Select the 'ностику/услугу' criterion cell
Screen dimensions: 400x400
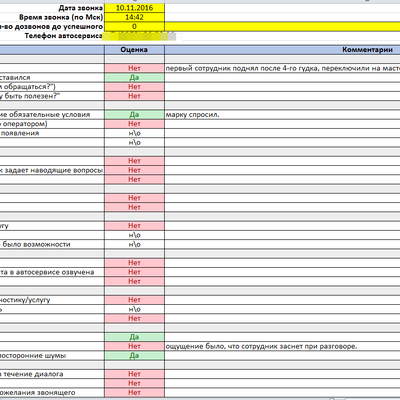(x=52, y=300)
